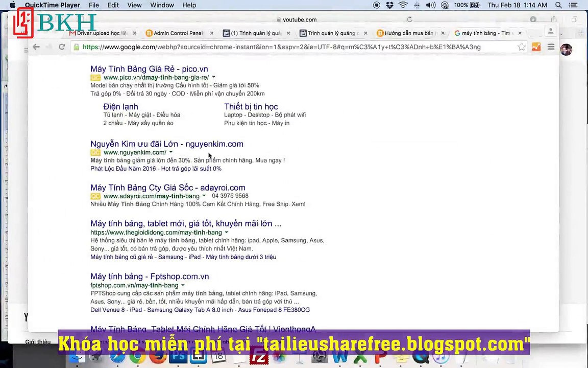This screenshot has width=588, height=368.
Task: Expand arrow next to www.pico.vn URL
Action: coord(213,77)
